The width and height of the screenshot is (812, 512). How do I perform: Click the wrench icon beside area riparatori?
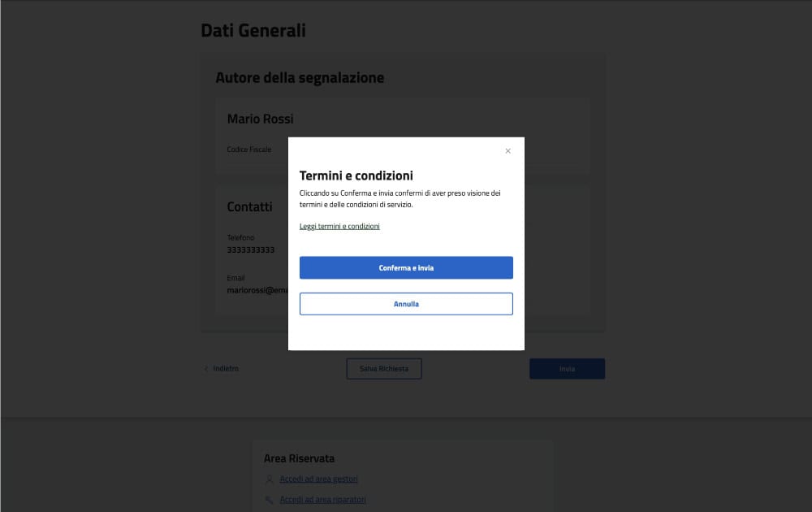[269, 500]
